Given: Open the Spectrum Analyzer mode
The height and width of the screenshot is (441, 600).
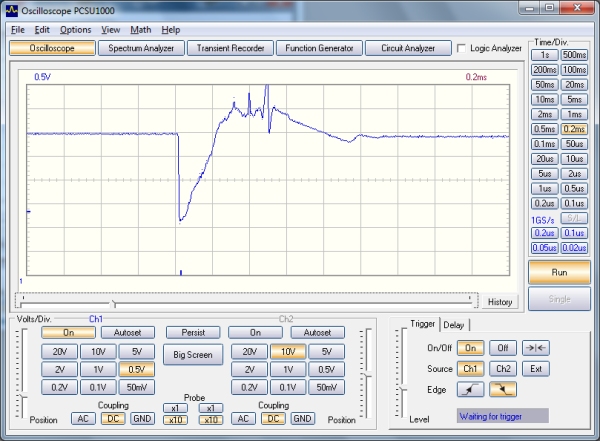Looking at the screenshot, I should 141,48.
